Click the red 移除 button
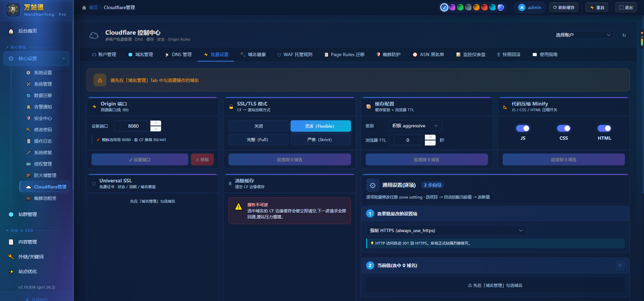Screen dimensions: 644x301 202,160
